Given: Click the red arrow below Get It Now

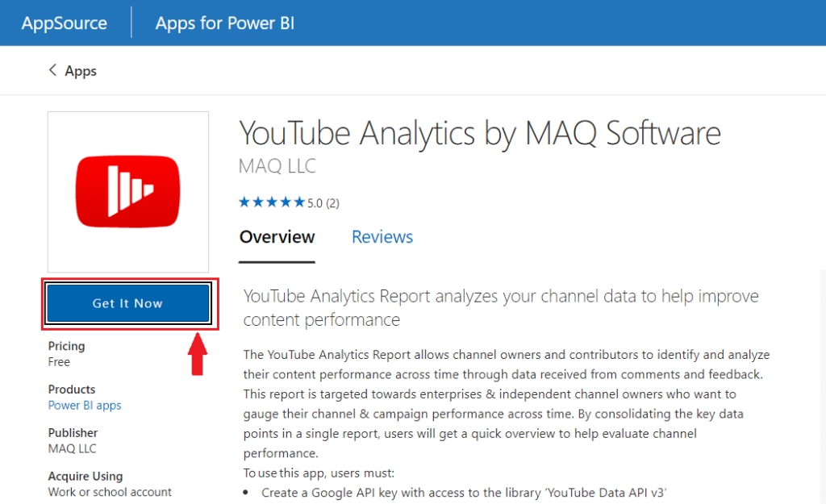Looking at the screenshot, I should [x=198, y=353].
